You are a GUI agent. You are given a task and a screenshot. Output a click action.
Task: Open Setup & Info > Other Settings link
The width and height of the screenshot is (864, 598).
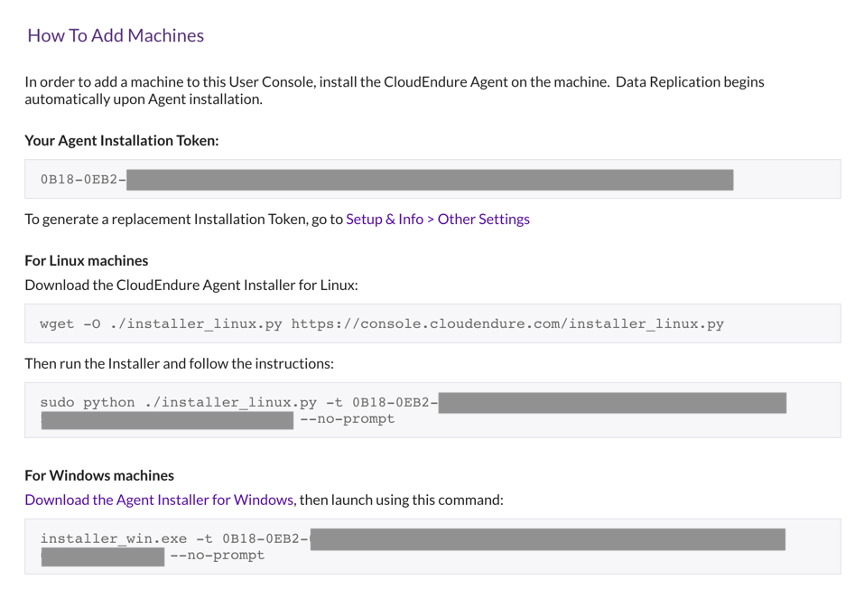click(438, 219)
